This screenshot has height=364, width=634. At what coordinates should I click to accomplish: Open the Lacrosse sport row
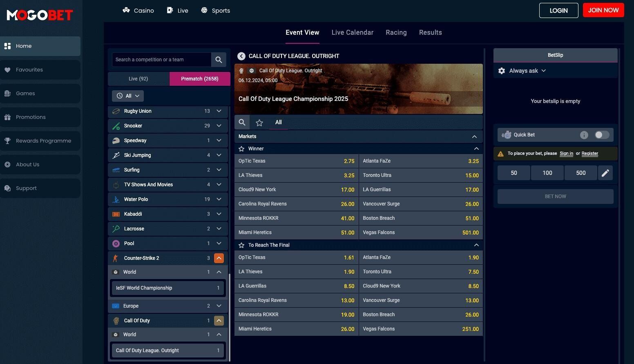(x=168, y=229)
